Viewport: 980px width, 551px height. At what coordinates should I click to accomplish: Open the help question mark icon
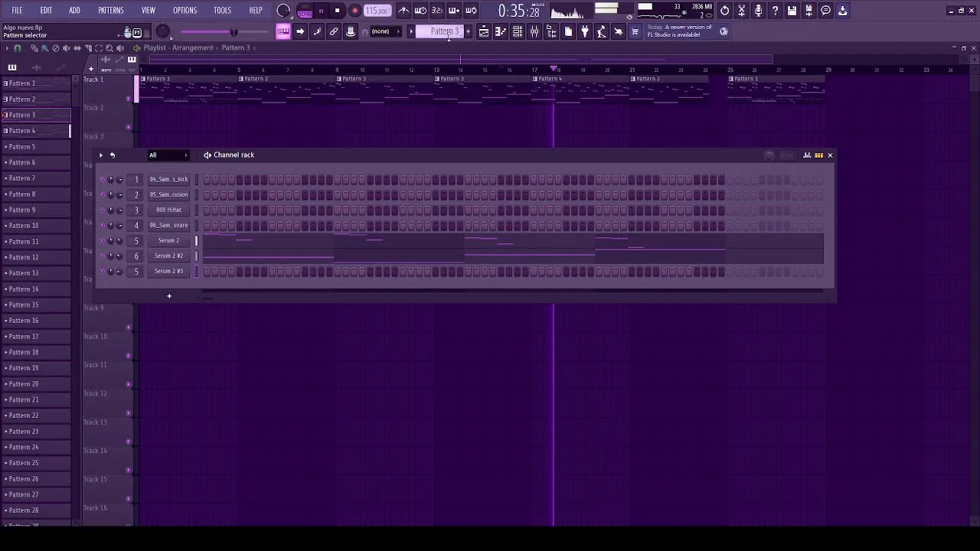pyautogui.click(x=775, y=11)
